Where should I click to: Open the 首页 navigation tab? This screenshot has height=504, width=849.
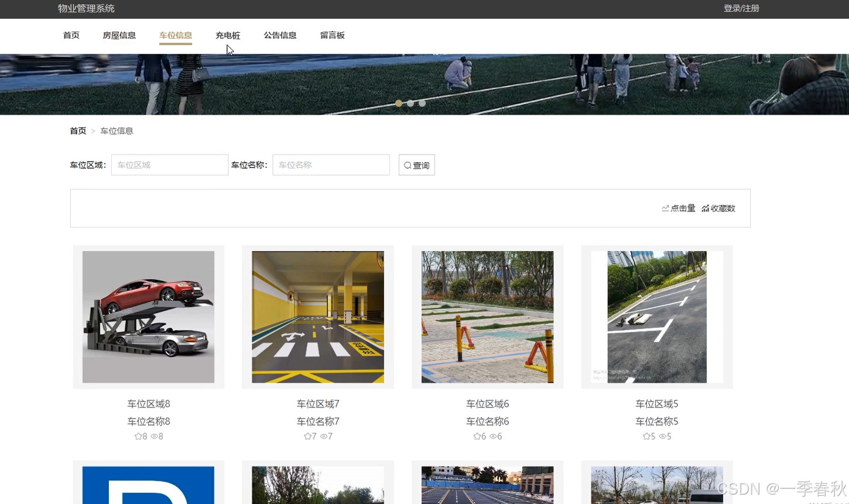click(71, 35)
